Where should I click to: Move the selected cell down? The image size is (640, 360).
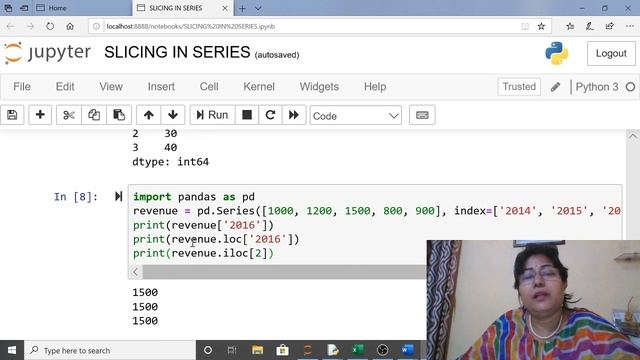(x=173, y=115)
